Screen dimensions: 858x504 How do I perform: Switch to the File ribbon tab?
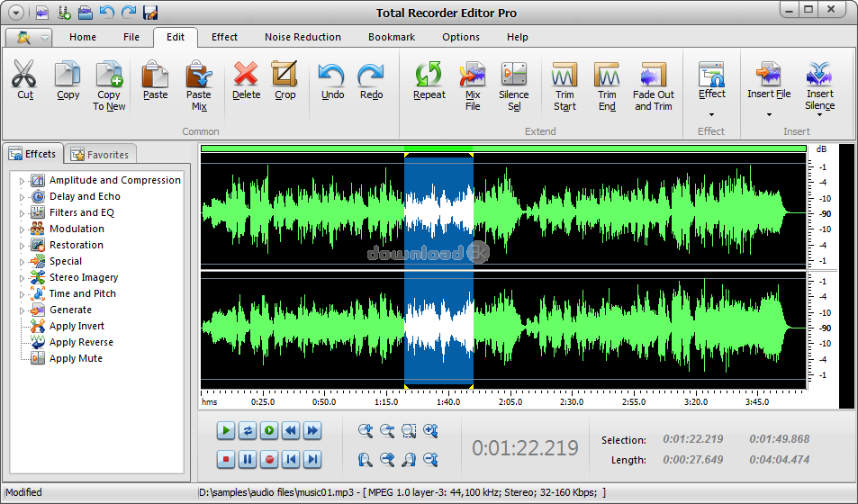point(131,37)
